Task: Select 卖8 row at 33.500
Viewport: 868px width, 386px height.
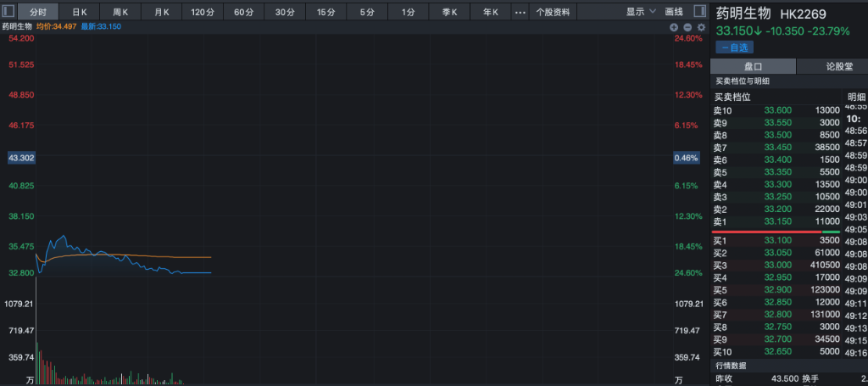Action: point(776,135)
